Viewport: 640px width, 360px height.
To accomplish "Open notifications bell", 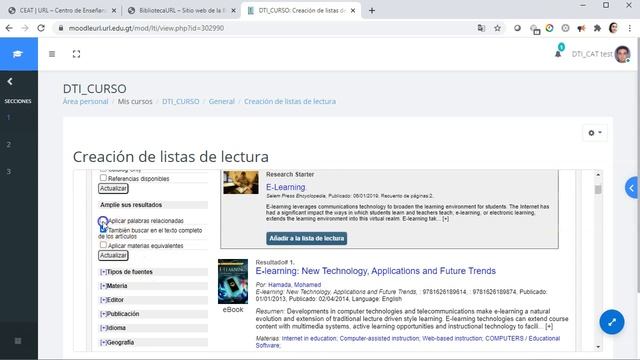I will [558, 54].
